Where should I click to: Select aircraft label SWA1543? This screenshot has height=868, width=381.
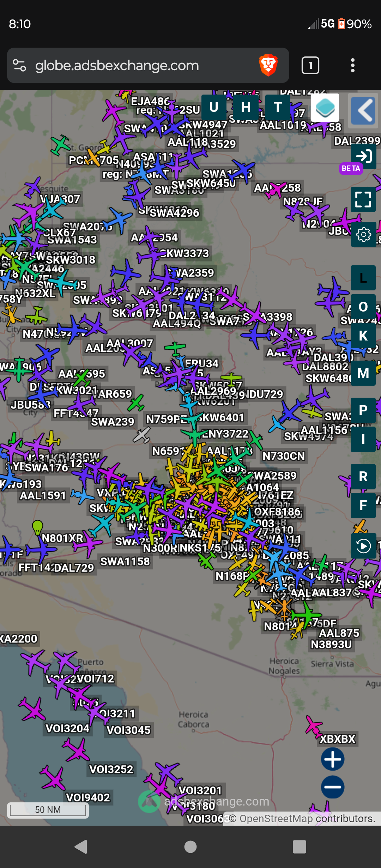72,240
